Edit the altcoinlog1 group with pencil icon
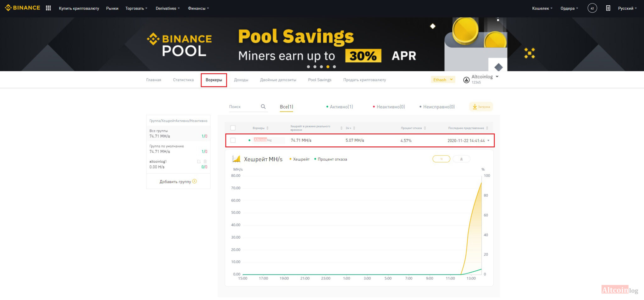This screenshot has height=300, width=644. pos(198,161)
